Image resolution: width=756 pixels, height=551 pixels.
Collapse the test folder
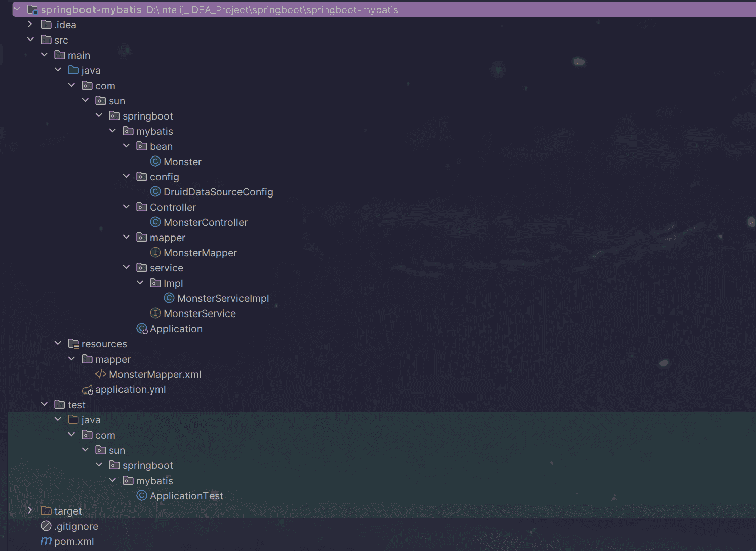pos(45,404)
